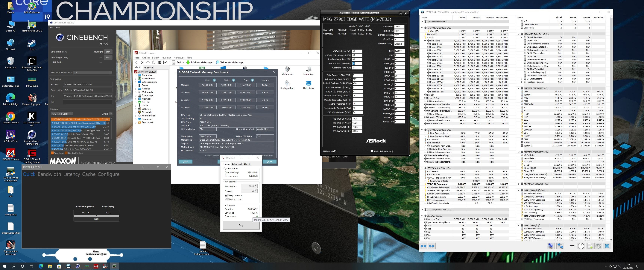
Task: Enable the Auto Refresh(sec) checkbox
Action: coord(371,151)
